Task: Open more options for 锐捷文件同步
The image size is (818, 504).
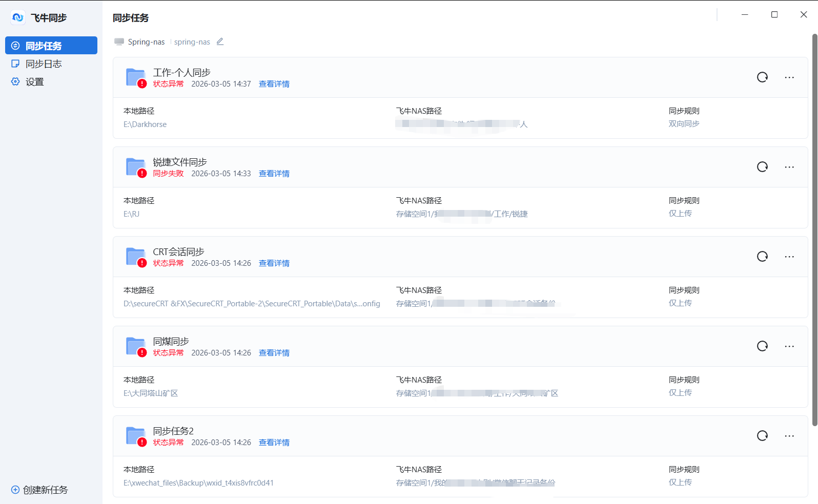Action: click(789, 167)
